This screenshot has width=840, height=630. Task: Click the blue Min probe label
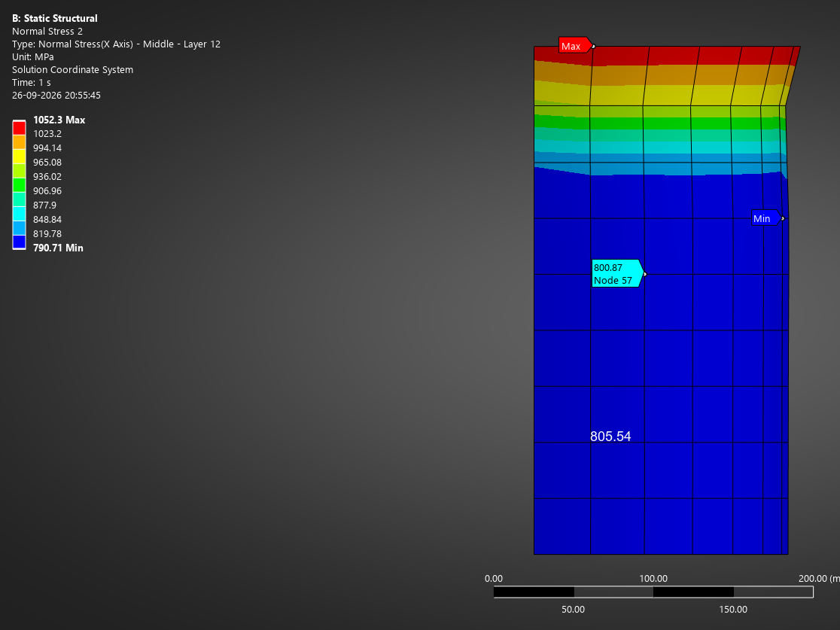click(x=765, y=218)
